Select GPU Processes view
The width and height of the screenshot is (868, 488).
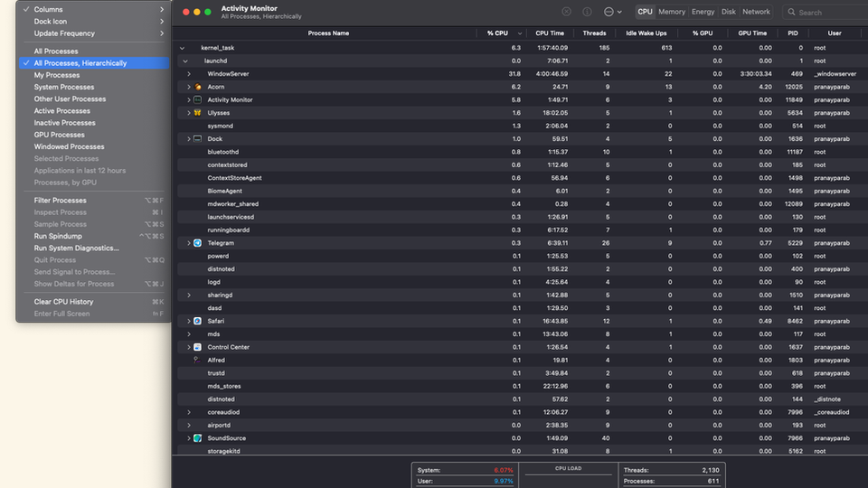coord(93,135)
